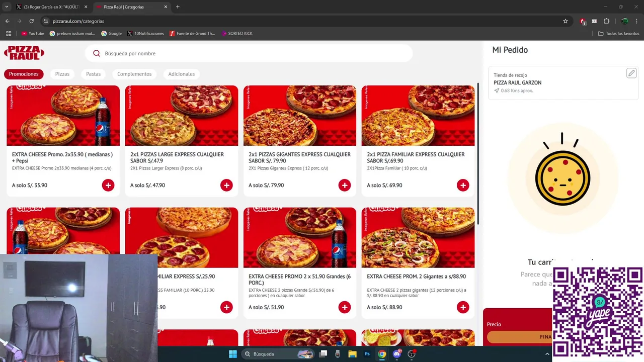This screenshot has height=362, width=644.
Task: Add 2x1 Pizza Familiar Express S/.69.90
Action: click(463, 185)
